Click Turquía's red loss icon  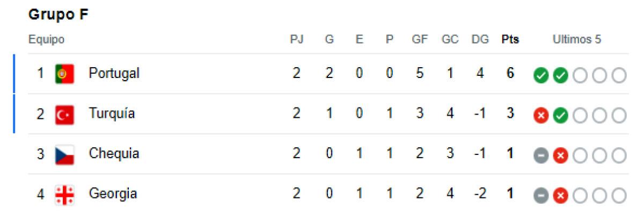pos(541,115)
